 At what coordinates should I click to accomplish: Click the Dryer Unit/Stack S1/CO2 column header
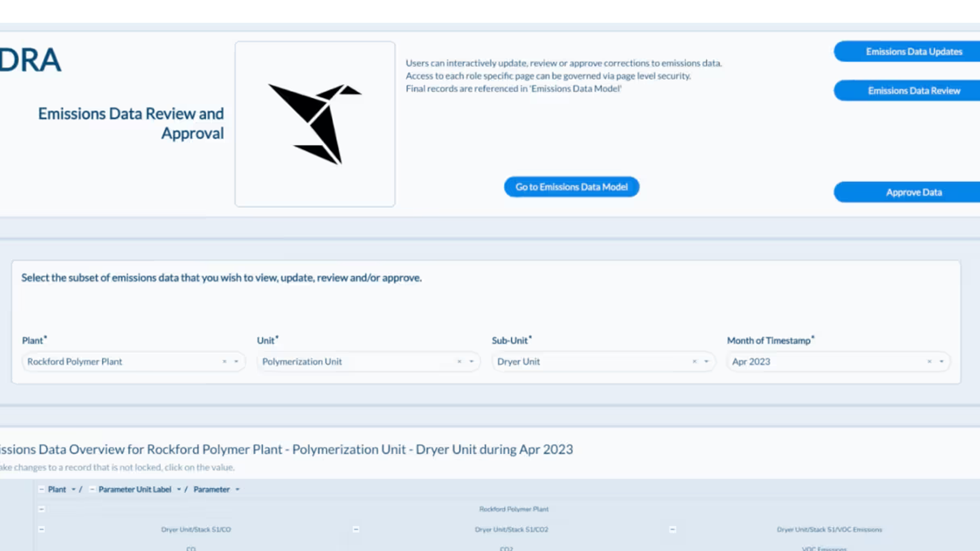click(511, 529)
